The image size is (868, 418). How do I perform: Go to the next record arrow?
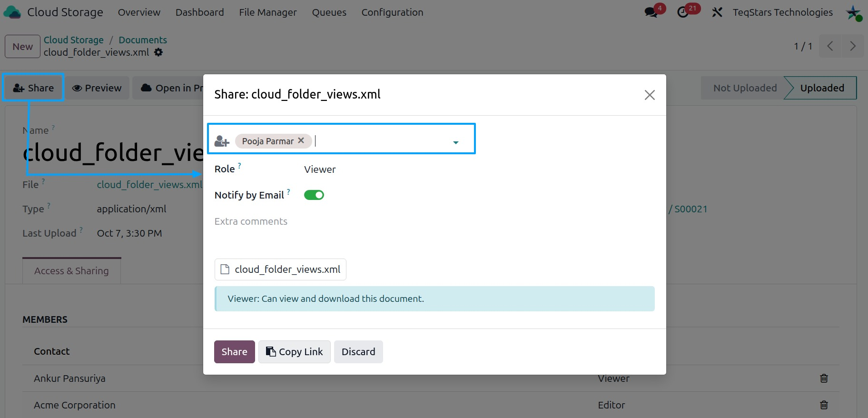point(853,46)
